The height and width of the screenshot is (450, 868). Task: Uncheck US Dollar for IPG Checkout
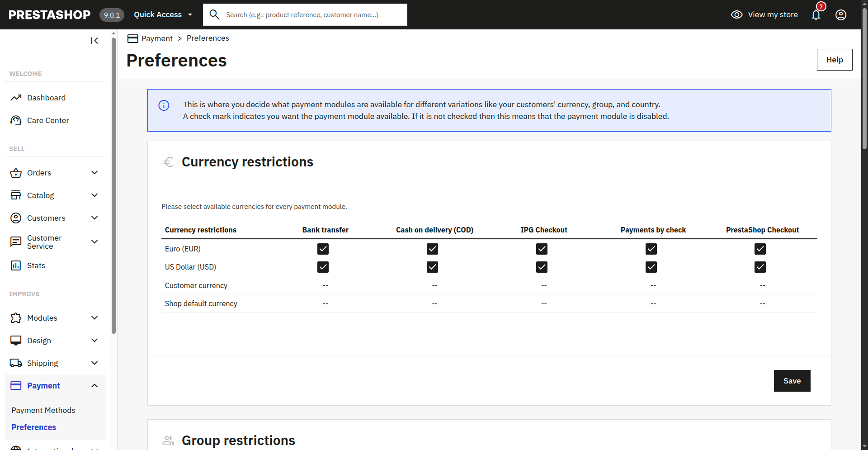542,267
